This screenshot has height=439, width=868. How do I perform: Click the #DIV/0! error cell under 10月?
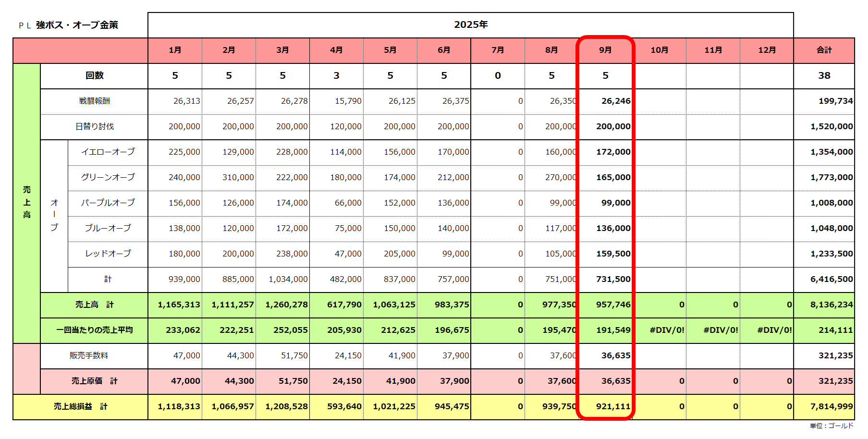667,330
